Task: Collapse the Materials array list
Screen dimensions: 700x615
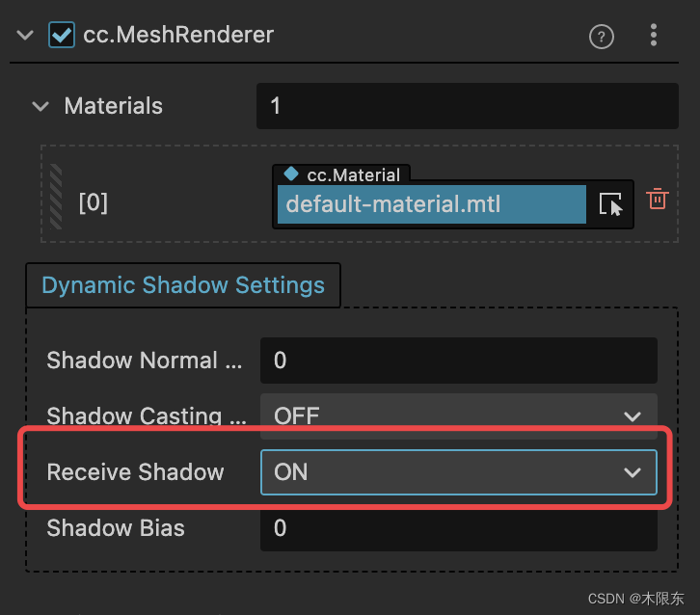Action: [40, 106]
